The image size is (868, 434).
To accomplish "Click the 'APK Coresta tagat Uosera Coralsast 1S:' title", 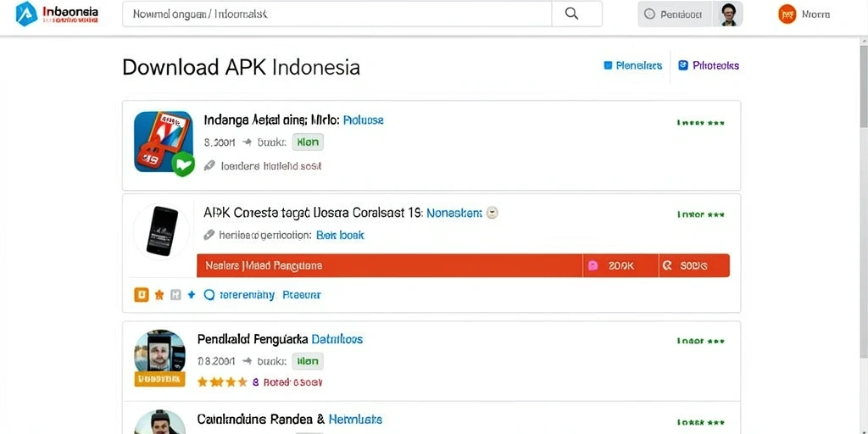I will 314,213.
